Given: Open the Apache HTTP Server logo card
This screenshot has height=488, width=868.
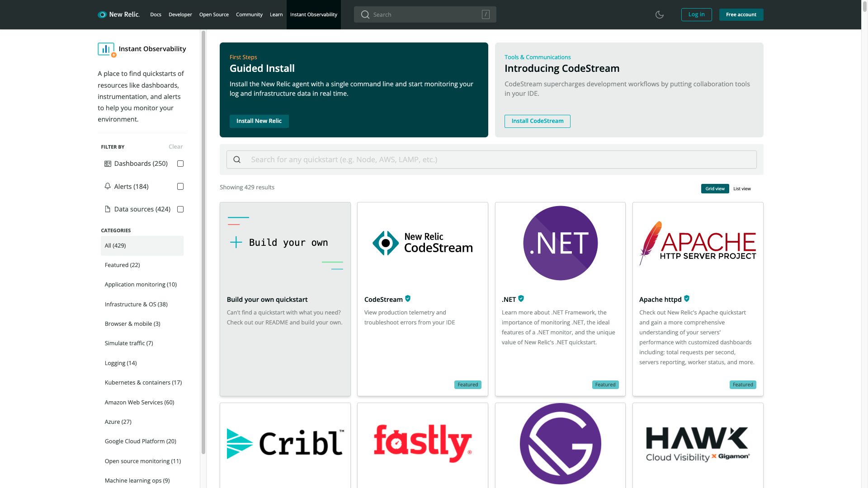Looking at the screenshot, I should [x=698, y=243].
